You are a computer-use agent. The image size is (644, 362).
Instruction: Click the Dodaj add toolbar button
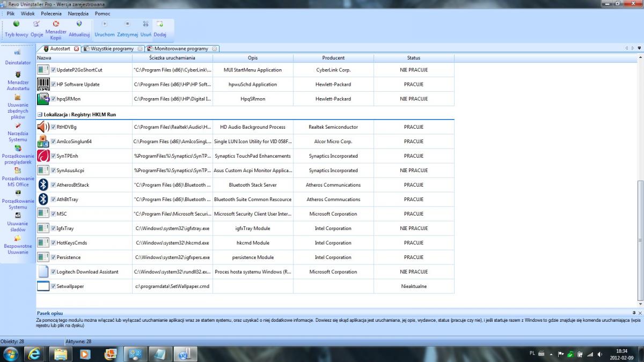160,28
